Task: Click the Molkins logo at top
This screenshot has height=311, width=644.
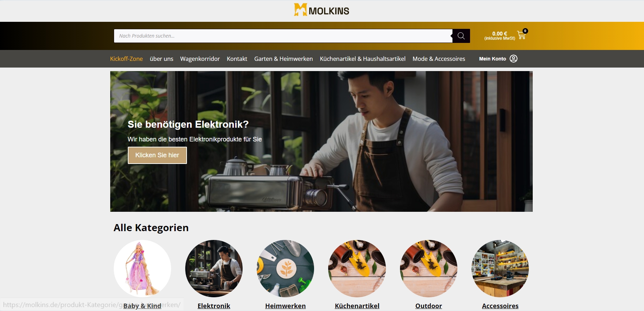Action: click(321, 10)
